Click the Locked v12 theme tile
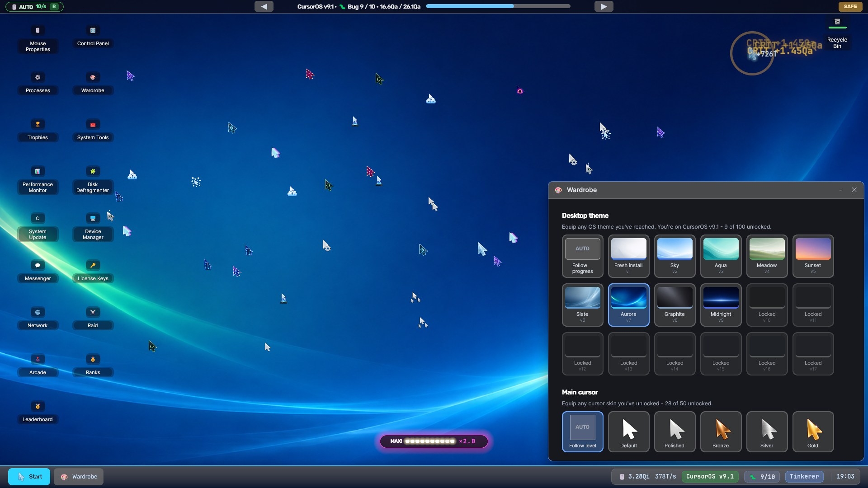 [582, 354]
